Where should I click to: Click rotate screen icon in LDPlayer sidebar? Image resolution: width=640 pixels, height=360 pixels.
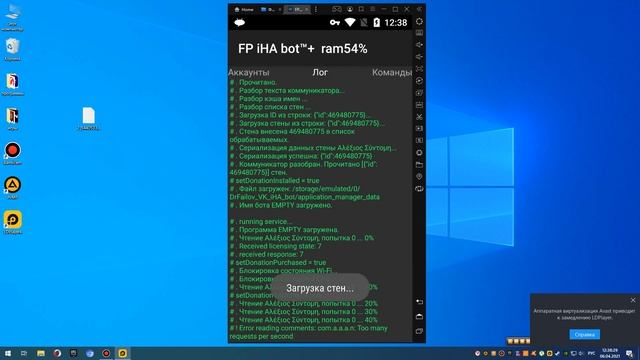[x=419, y=189]
